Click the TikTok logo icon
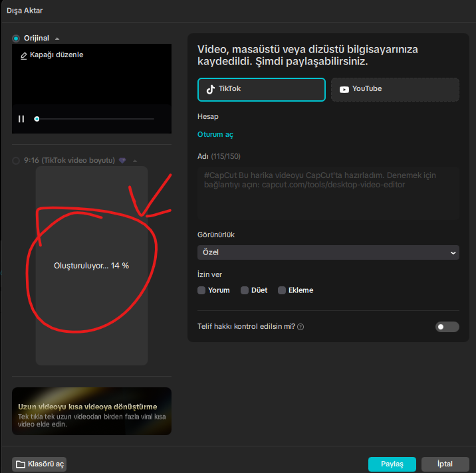Image resolution: width=476 pixels, height=473 pixels. click(210, 90)
